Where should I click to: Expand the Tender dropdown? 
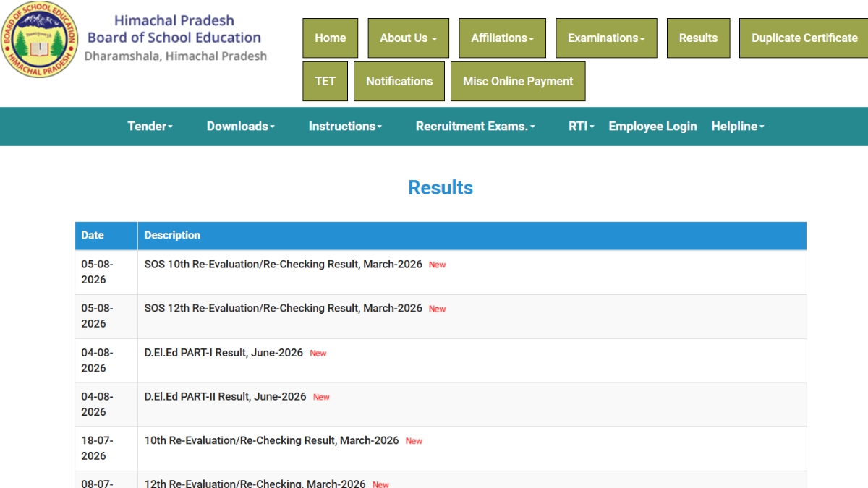point(150,127)
